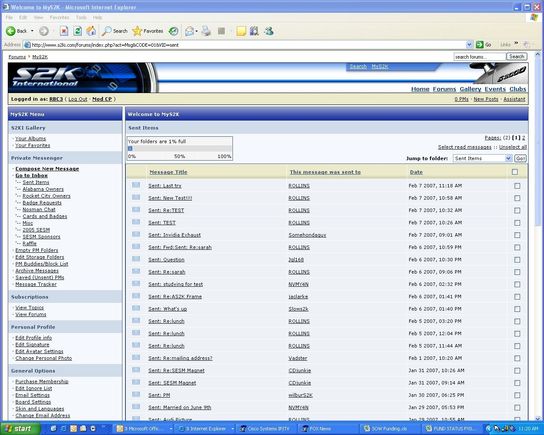Click the search forums input field
Viewport: 544px width, 435px height.
tap(479, 57)
